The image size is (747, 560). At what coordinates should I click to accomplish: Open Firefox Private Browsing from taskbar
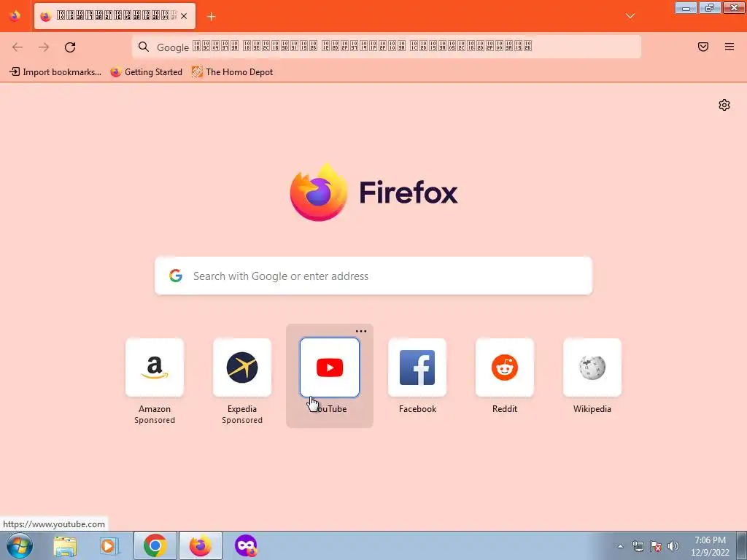[x=246, y=545]
